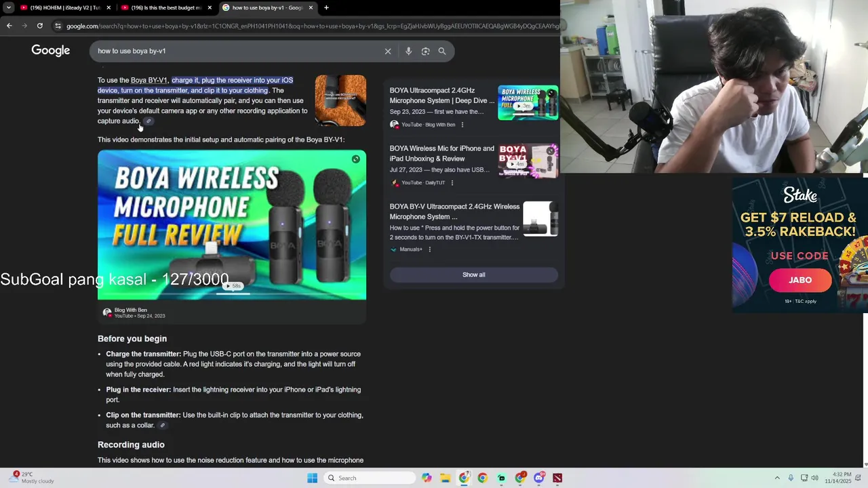Close the HOHEM iSteady V2 tab

tap(108, 7)
